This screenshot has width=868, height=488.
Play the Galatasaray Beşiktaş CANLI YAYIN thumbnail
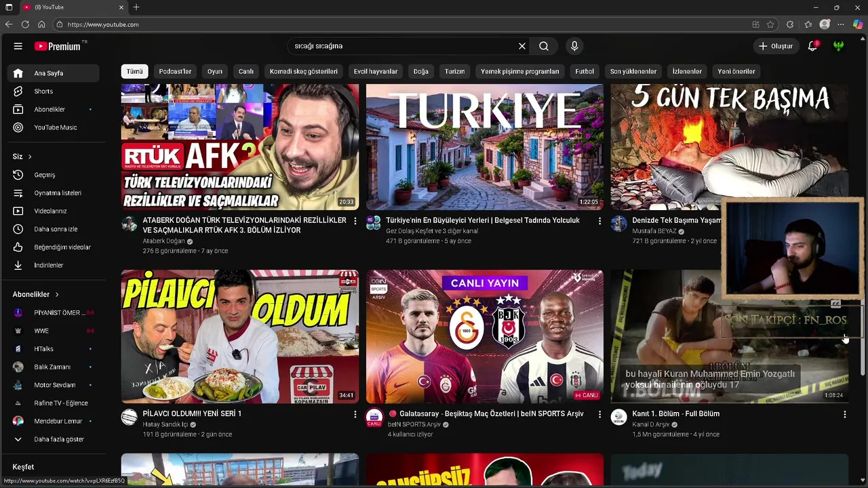click(485, 337)
